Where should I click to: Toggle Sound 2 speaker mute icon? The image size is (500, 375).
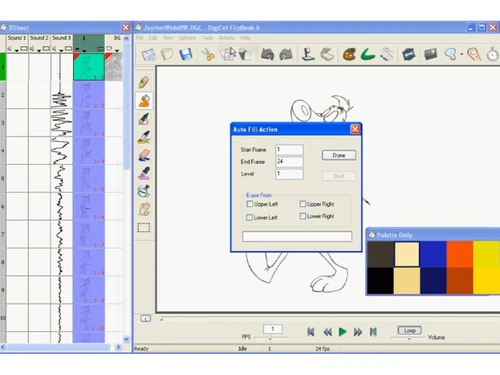tap(32, 49)
